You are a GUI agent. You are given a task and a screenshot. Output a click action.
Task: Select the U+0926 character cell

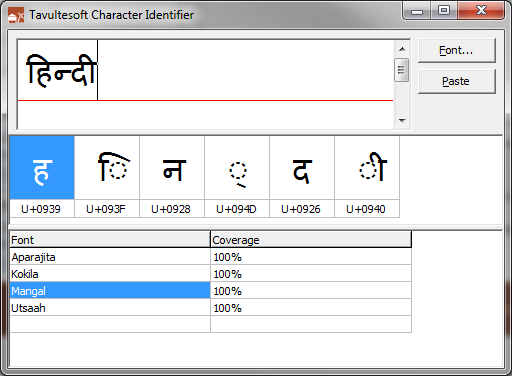coord(302,177)
